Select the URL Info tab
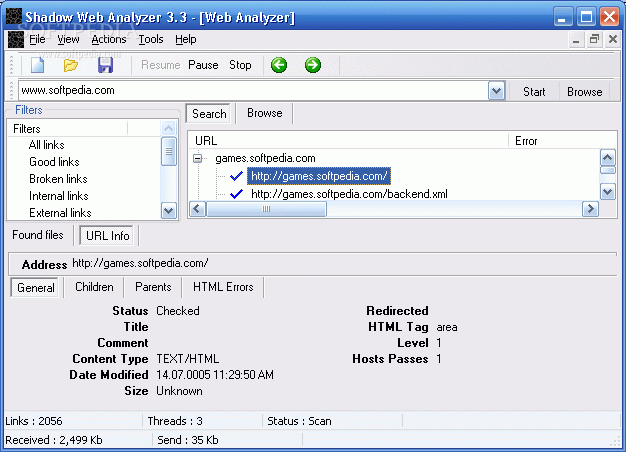This screenshot has height=452, width=626. 107,236
